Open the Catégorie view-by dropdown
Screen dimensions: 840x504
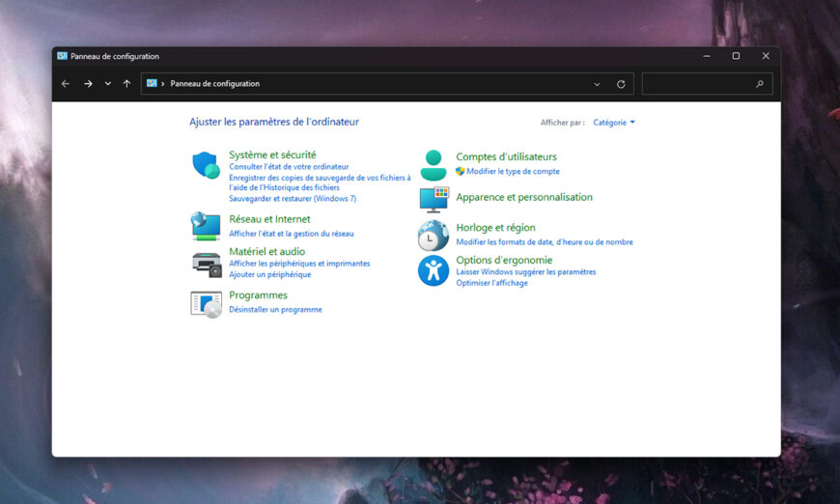pos(614,123)
